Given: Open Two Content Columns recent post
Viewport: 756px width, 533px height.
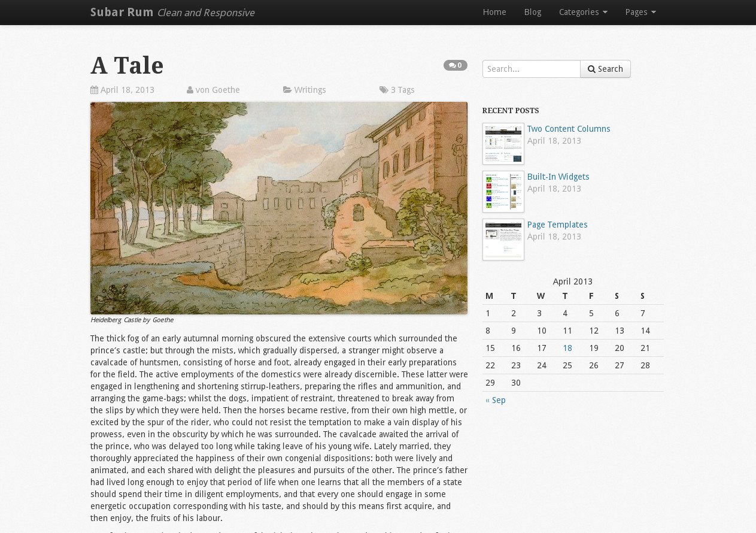Looking at the screenshot, I should [569, 129].
